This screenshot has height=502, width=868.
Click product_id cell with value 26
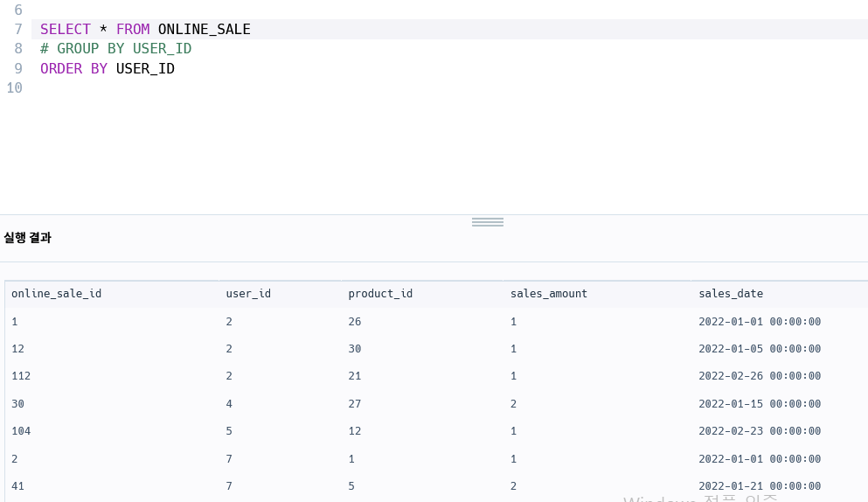355,322
